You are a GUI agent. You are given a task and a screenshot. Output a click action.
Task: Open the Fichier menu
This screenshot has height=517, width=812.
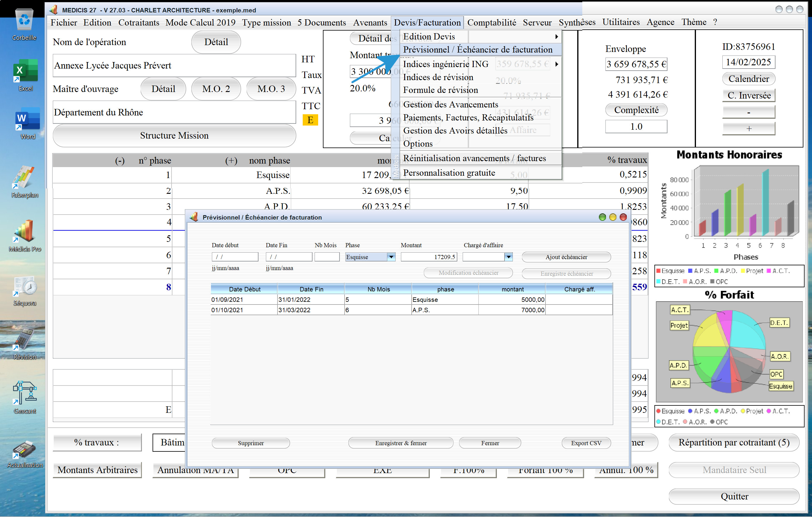[x=64, y=23]
